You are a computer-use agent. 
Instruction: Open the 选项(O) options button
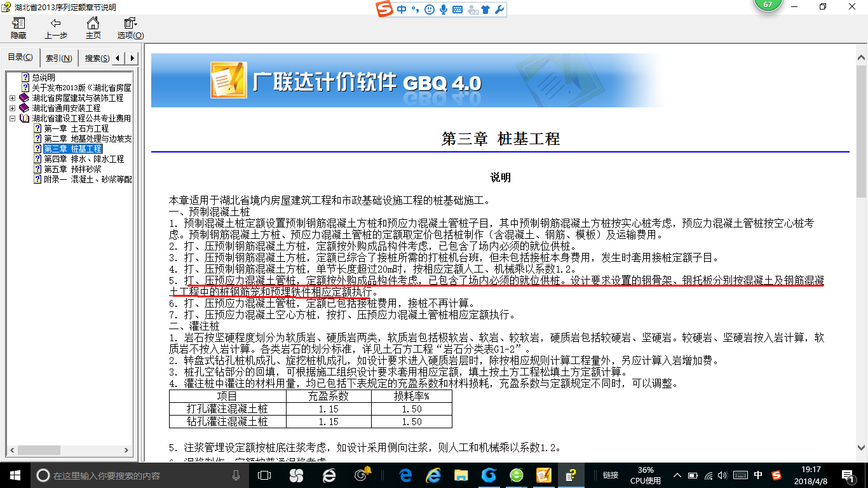point(130,29)
